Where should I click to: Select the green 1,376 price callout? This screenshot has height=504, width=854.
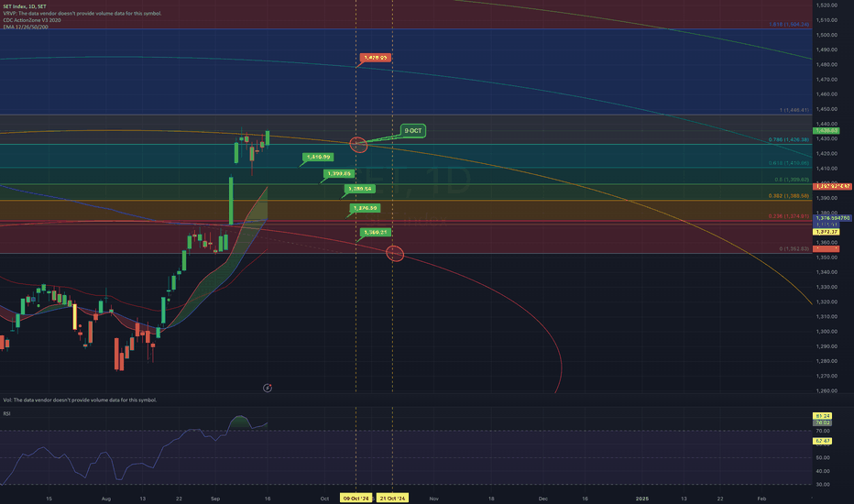[365, 208]
